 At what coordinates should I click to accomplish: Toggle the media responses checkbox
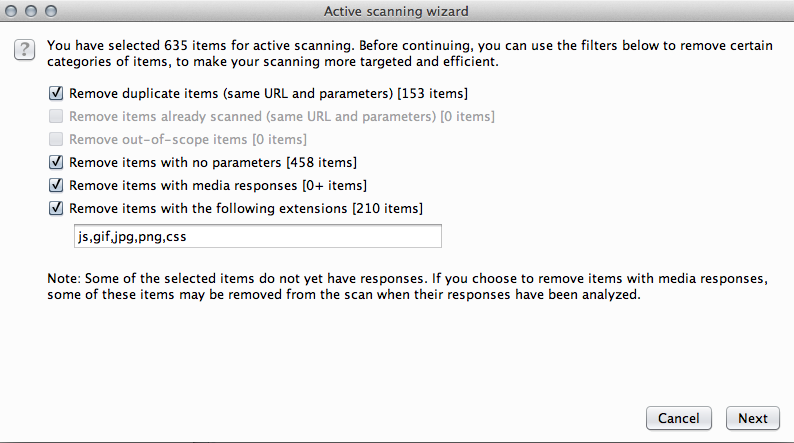56,185
